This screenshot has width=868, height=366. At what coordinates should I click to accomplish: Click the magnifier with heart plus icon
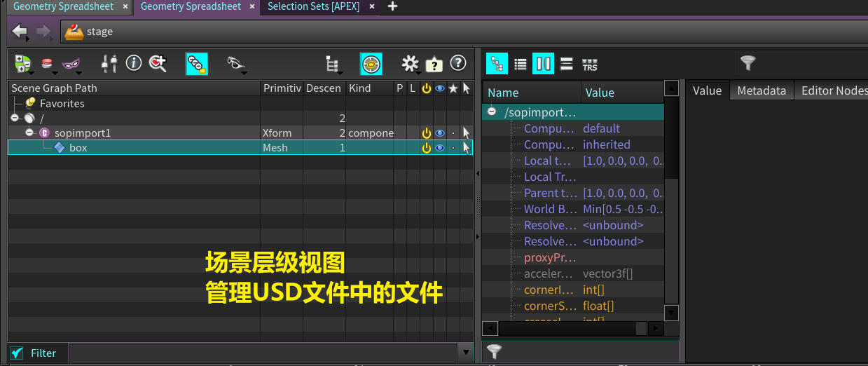(x=158, y=64)
